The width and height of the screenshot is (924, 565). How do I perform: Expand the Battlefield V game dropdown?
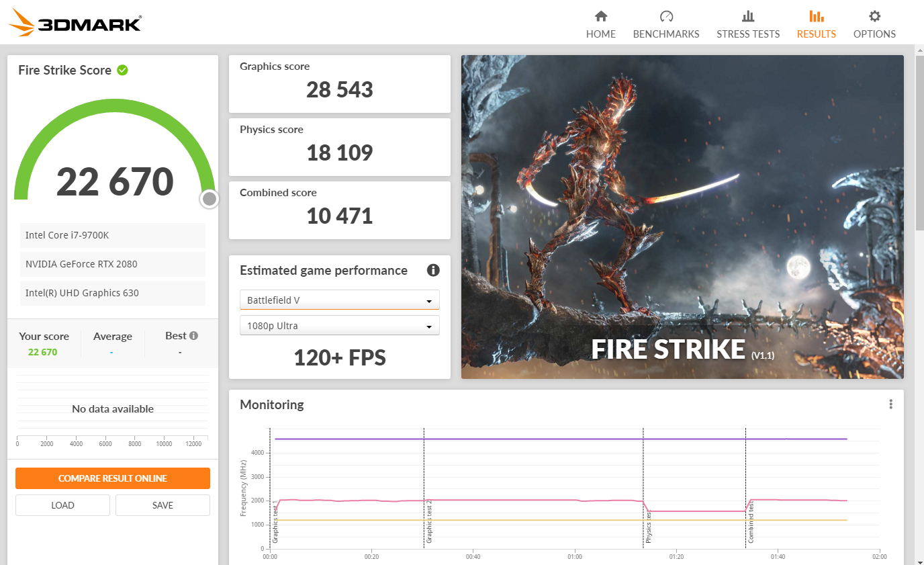(x=340, y=300)
